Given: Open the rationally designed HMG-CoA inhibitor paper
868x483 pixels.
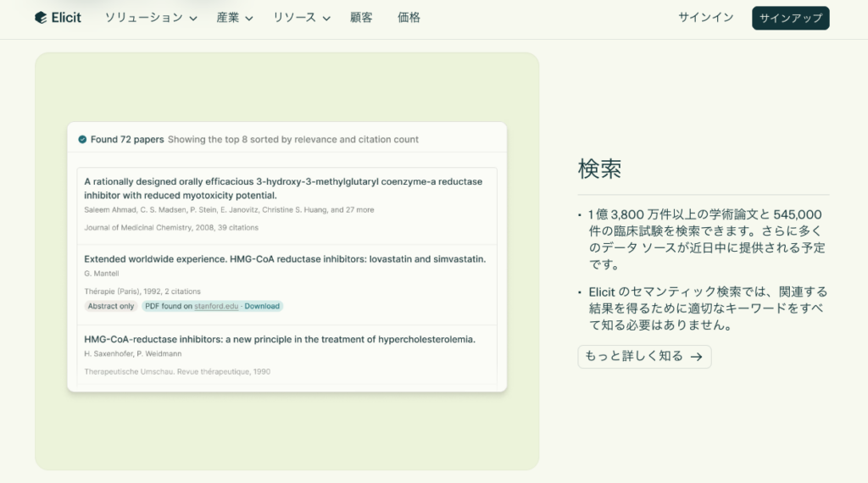Looking at the screenshot, I should click(283, 188).
